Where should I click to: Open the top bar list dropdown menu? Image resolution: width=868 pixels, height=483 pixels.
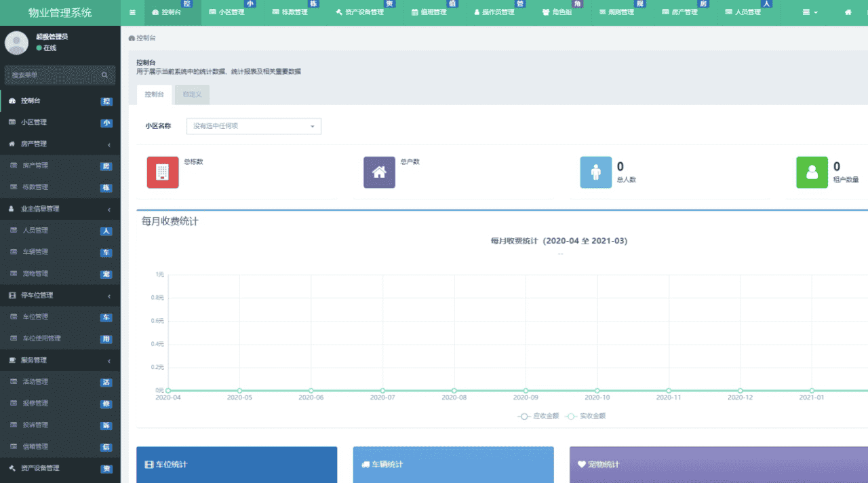pos(810,12)
